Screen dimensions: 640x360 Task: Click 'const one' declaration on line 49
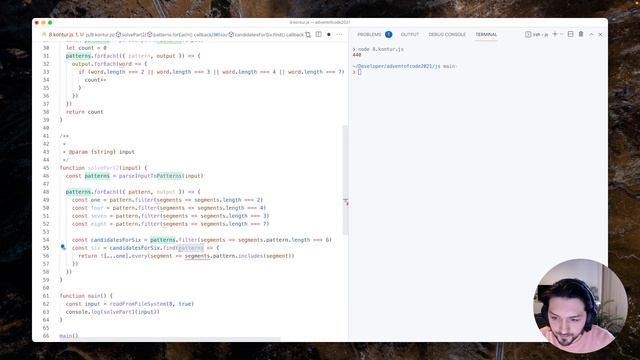86,200
